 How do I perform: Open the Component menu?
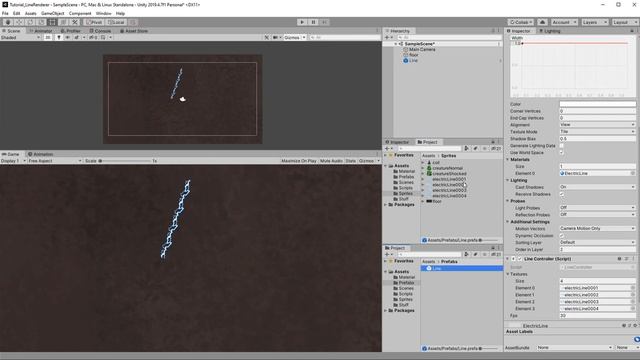(x=80, y=13)
